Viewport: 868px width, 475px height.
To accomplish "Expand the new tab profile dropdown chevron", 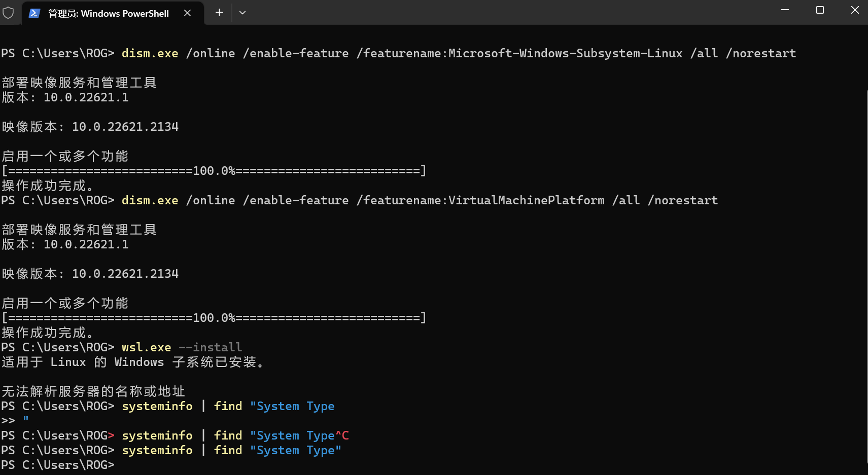I will 242,13.
